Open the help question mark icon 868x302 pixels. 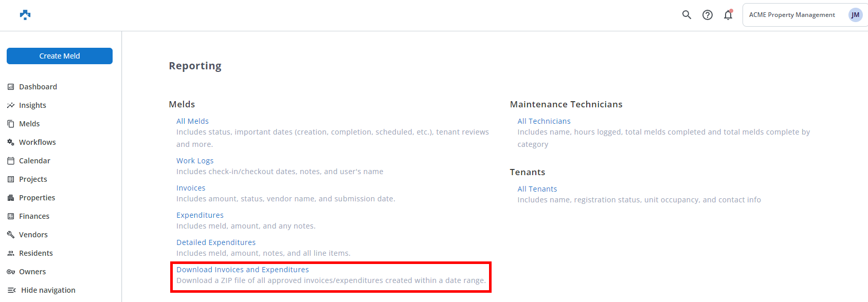708,15
